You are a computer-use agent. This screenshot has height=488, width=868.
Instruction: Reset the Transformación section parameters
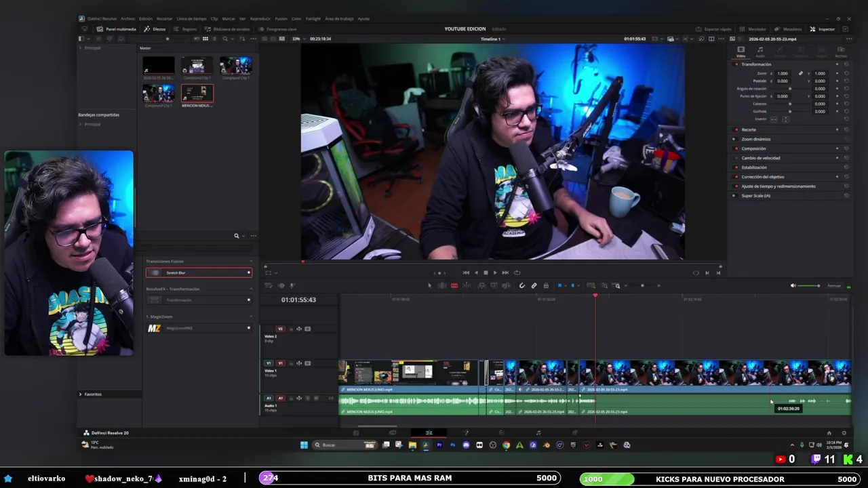coord(846,64)
